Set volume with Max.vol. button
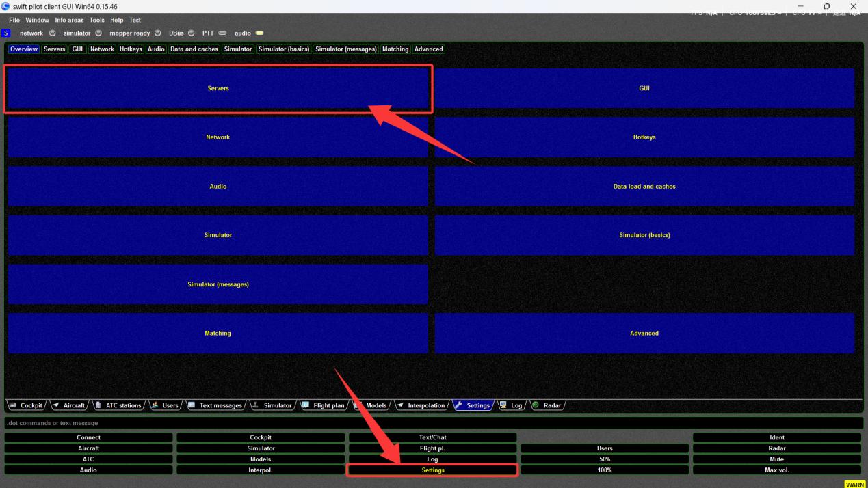 (777, 470)
